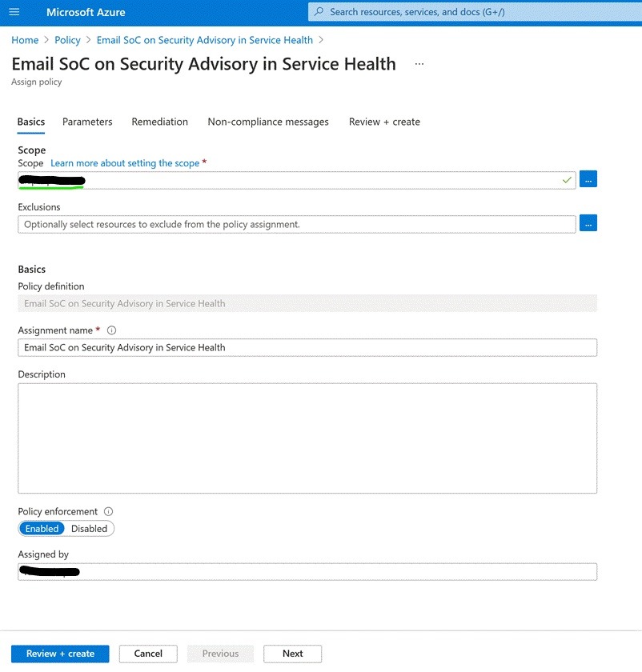Viewport: 642px width, 672px height.
Task: Focus the Assignment name input field
Action: pos(307,347)
